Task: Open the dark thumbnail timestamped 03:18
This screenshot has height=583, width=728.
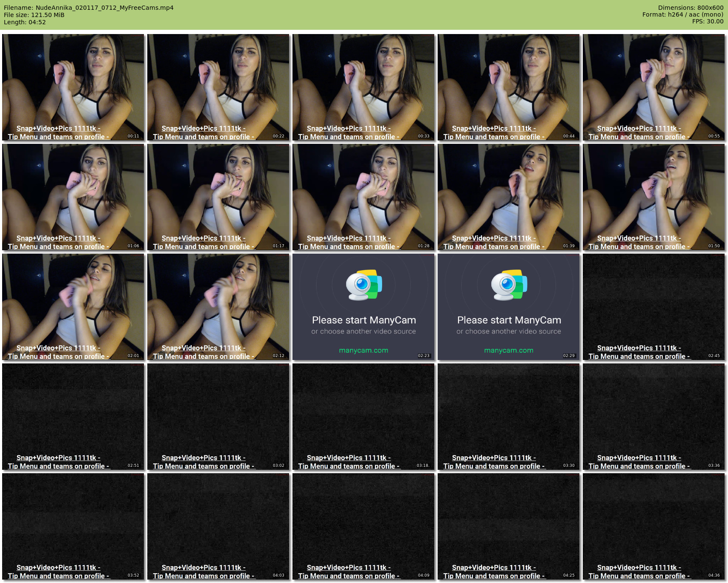Action: point(363,417)
